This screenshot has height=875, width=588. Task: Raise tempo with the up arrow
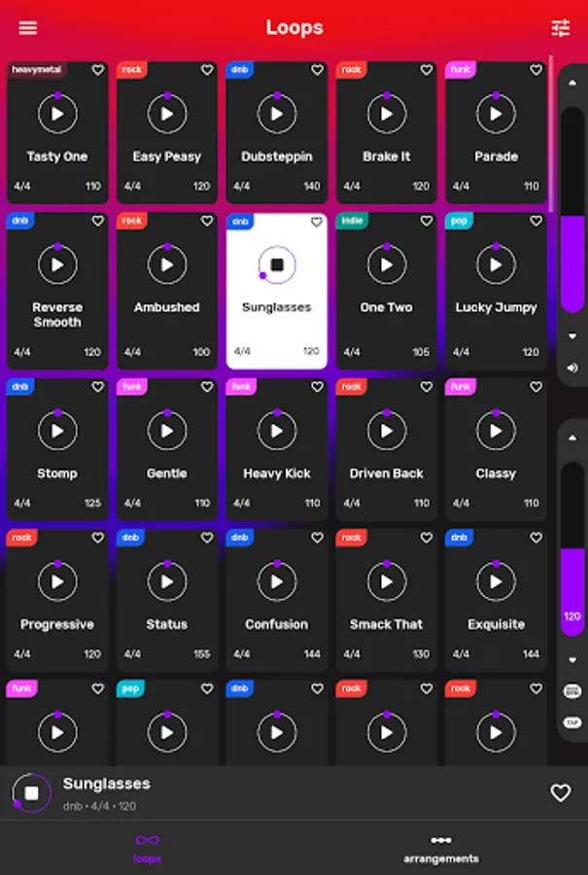point(572,437)
